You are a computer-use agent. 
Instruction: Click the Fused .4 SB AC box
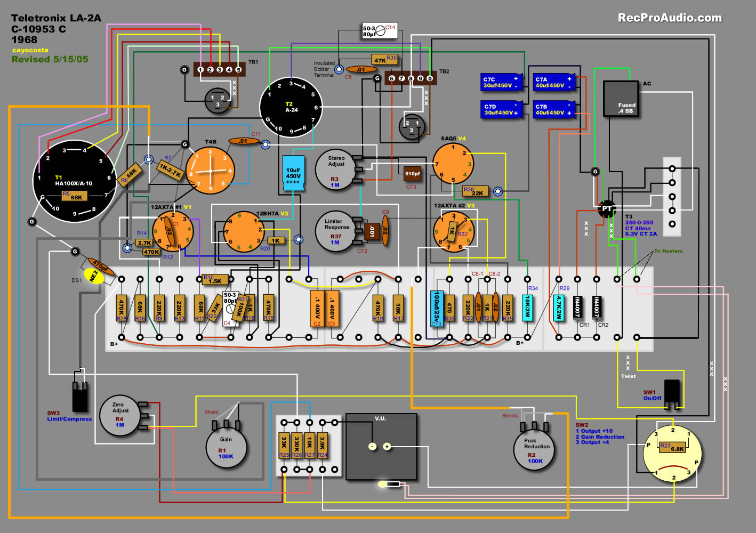click(621, 99)
